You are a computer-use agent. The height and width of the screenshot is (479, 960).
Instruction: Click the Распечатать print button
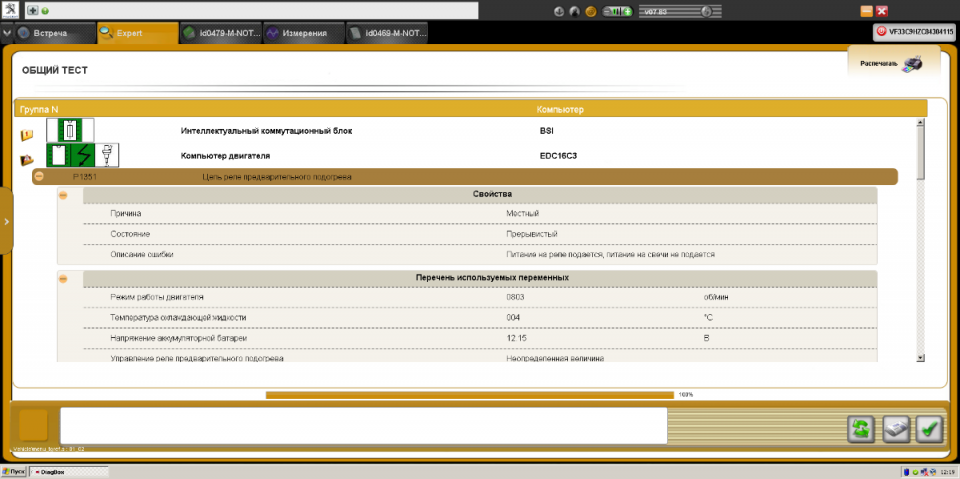point(893,64)
